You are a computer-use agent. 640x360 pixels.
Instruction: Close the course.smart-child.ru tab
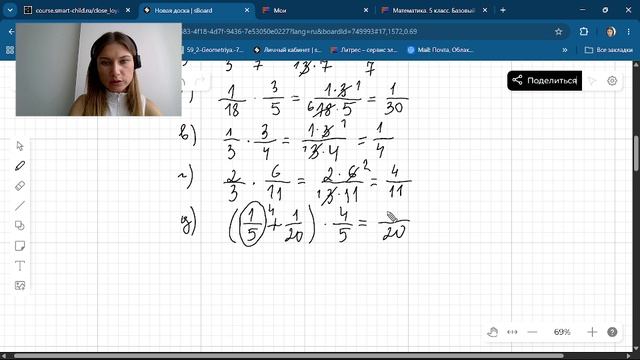click(x=128, y=10)
